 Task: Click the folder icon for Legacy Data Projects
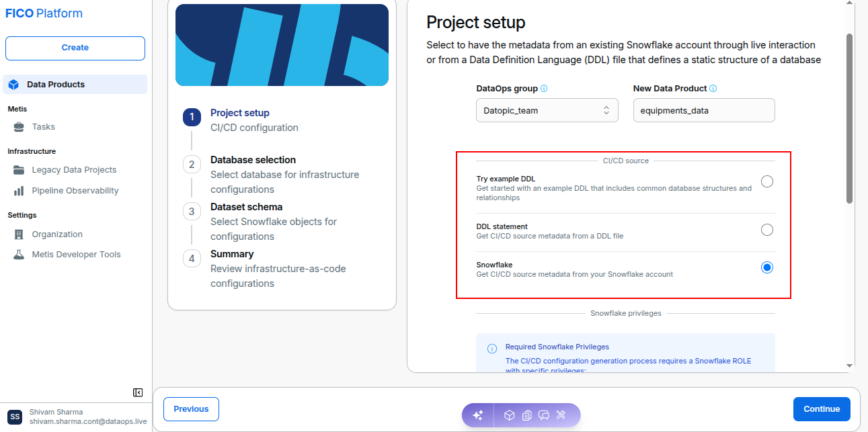[19, 170]
